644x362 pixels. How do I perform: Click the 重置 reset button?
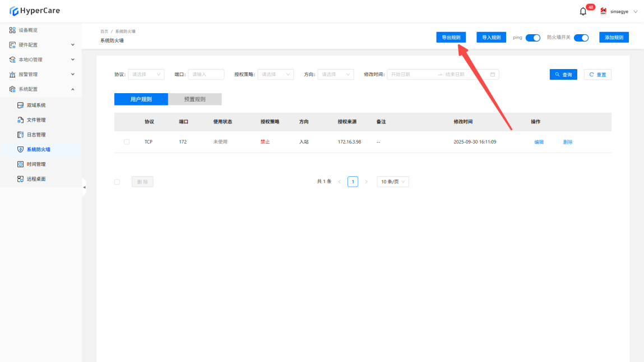(597, 75)
